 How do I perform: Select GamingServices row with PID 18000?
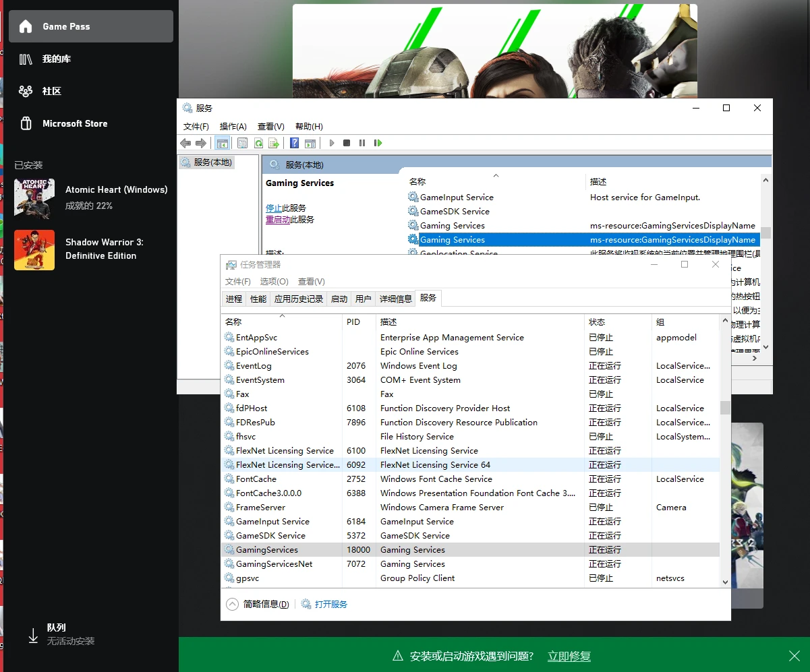(470, 549)
